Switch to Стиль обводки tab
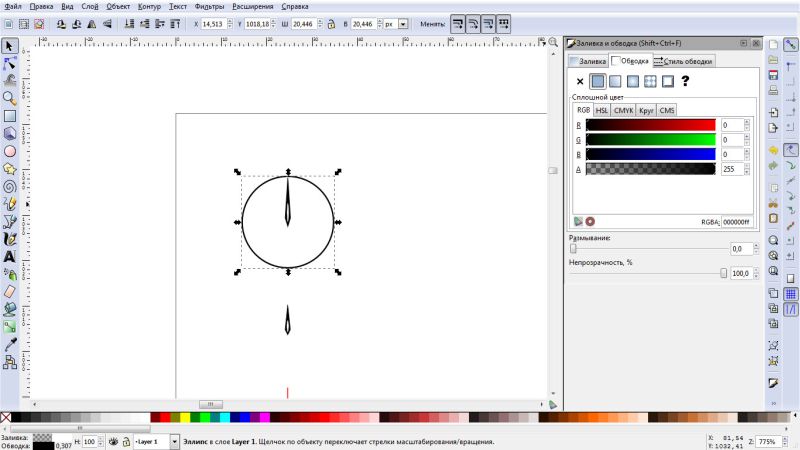This screenshot has height=450, width=800. (683, 61)
